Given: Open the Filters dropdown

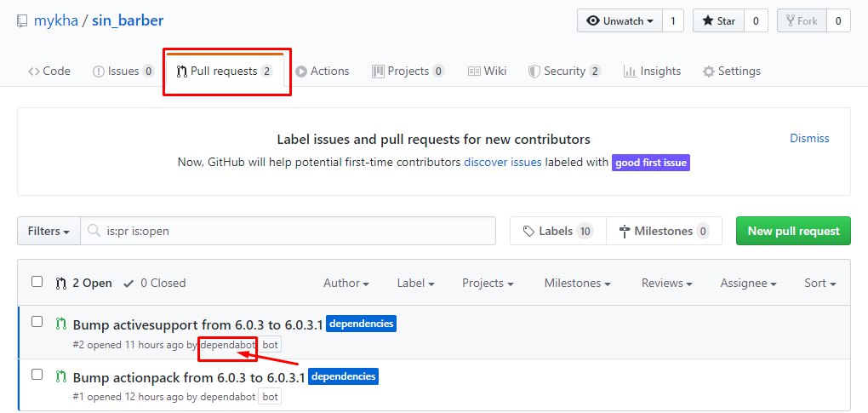Looking at the screenshot, I should coord(49,231).
